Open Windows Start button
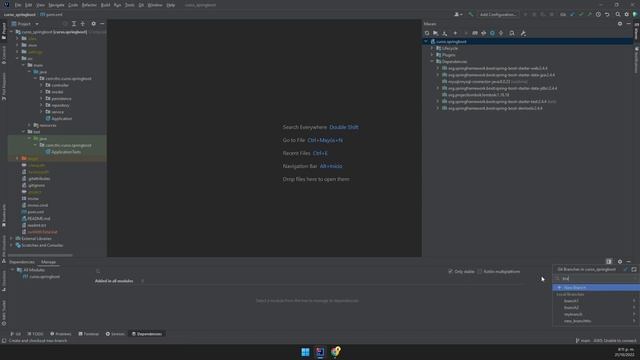Screen dimensions: 640x360 click(305, 352)
